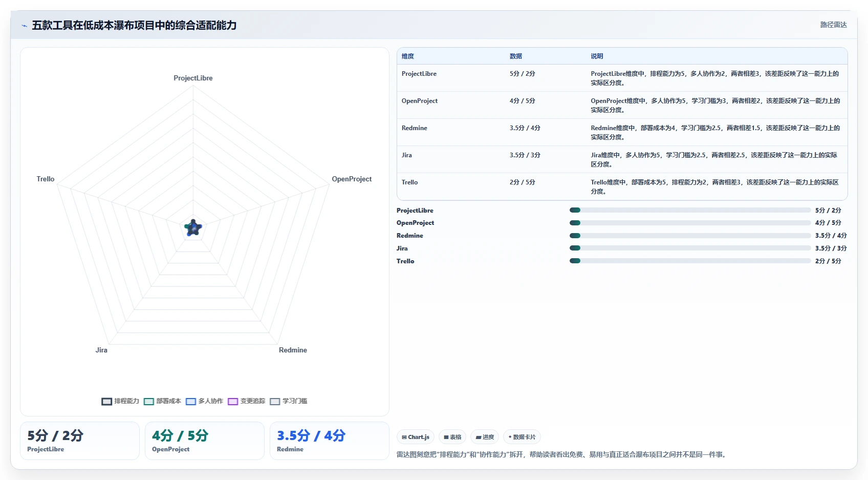
Task: Click the Trello description in the 说明 column
Action: tap(715, 187)
